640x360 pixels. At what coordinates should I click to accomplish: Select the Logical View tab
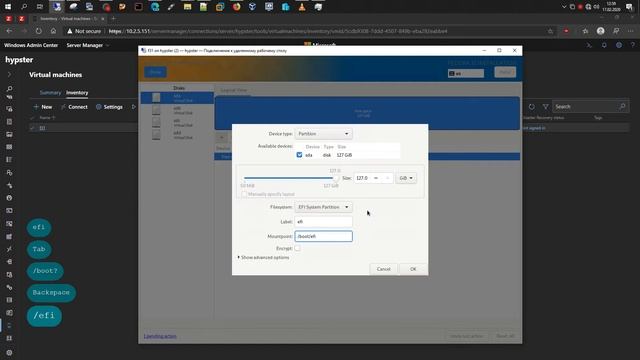(x=234, y=90)
